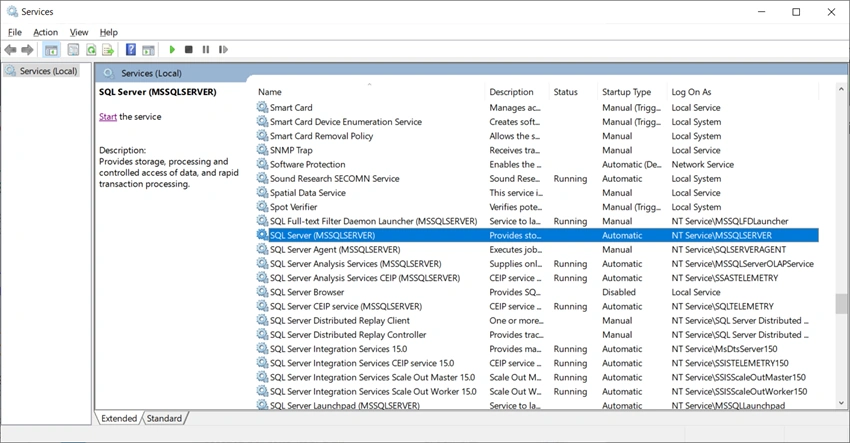Click Running status of Sound Research SECOMN Service
The width and height of the screenshot is (850, 443).
[x=570, y=178]
